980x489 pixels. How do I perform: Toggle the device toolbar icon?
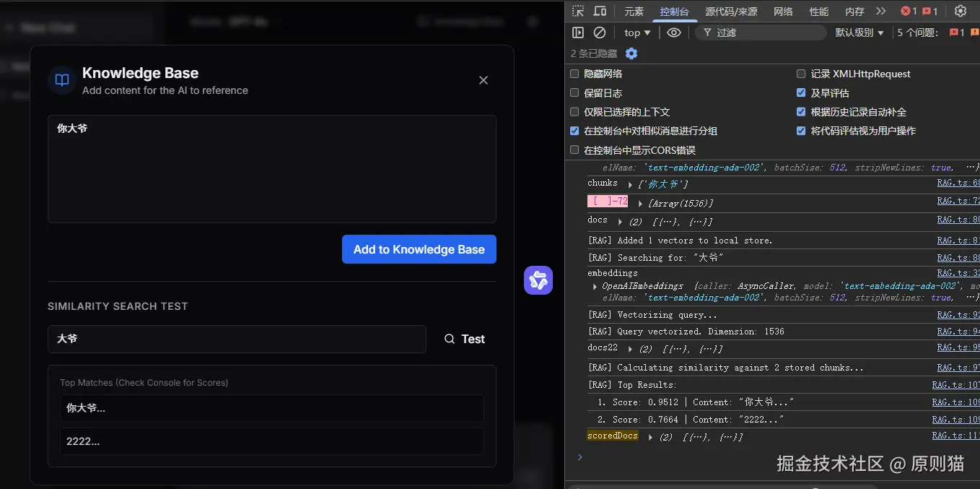pos(600,11)
